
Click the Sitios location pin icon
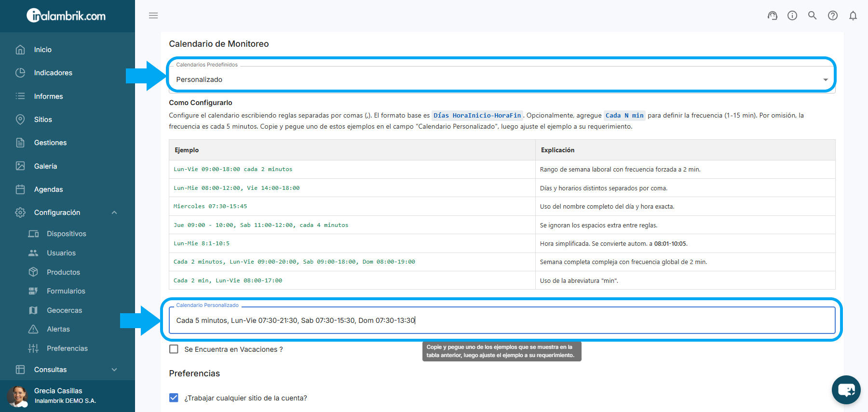pos(20,120)
